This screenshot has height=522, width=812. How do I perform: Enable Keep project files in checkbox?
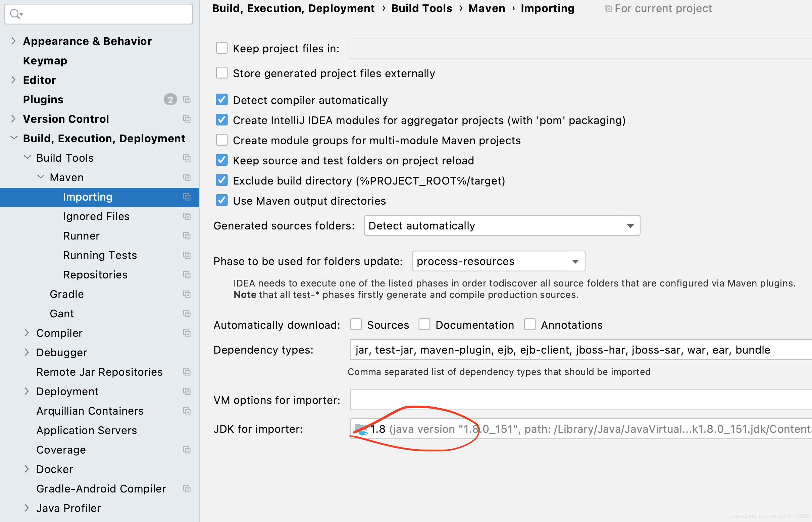[222, 48]
